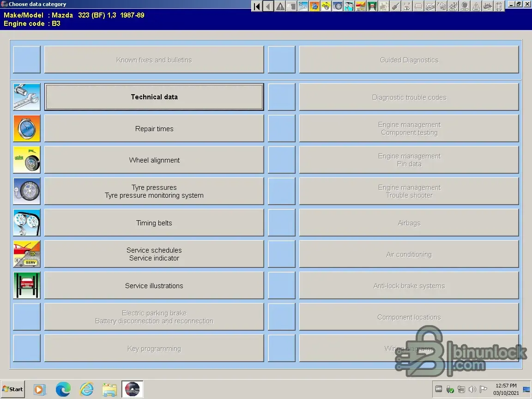Click Engine management Component testing button
This screenshot has width=532, height=399.
pos(409,128)
